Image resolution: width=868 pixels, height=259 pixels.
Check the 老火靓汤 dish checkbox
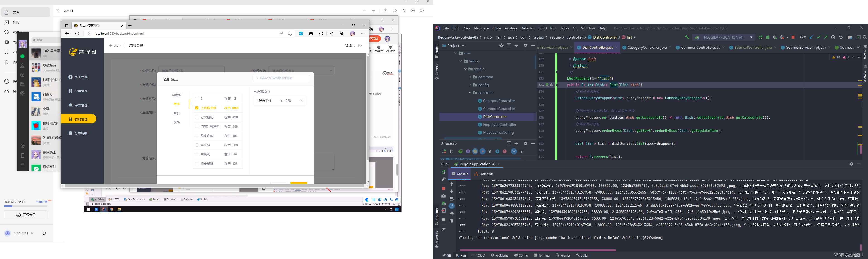(x=197, y=117)
